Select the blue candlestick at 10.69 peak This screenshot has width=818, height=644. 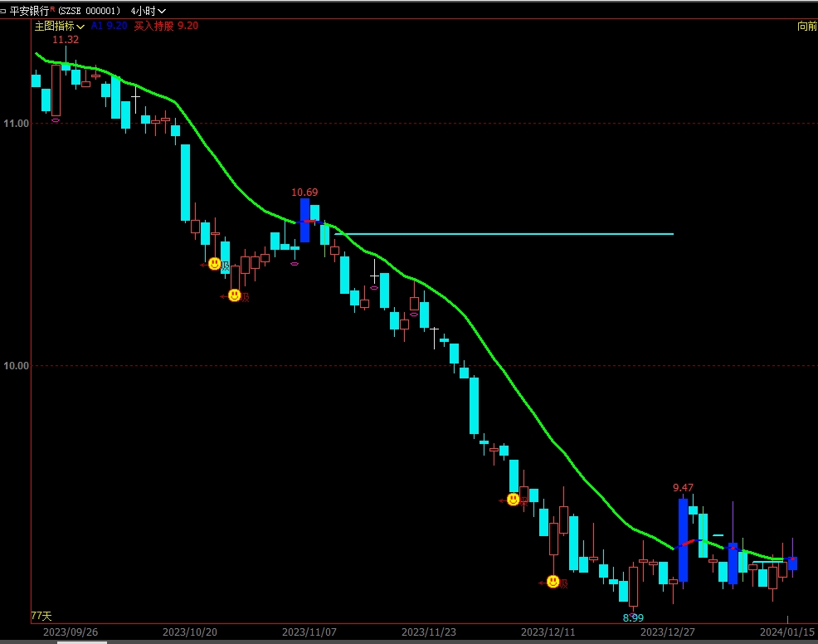304,220
